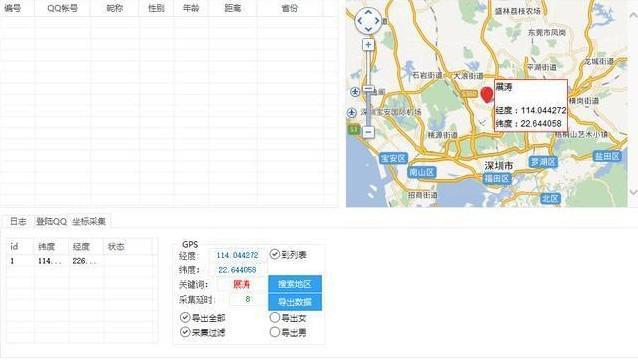Click the 招商街道 label on the map
This screenshot has height=364, width=638.
(x=422, y=195)
